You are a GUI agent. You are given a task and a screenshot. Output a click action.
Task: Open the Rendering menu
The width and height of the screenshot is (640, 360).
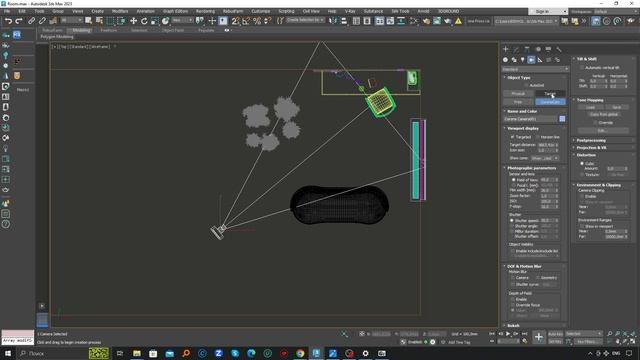pyautogui.click(x=205, y=11)
